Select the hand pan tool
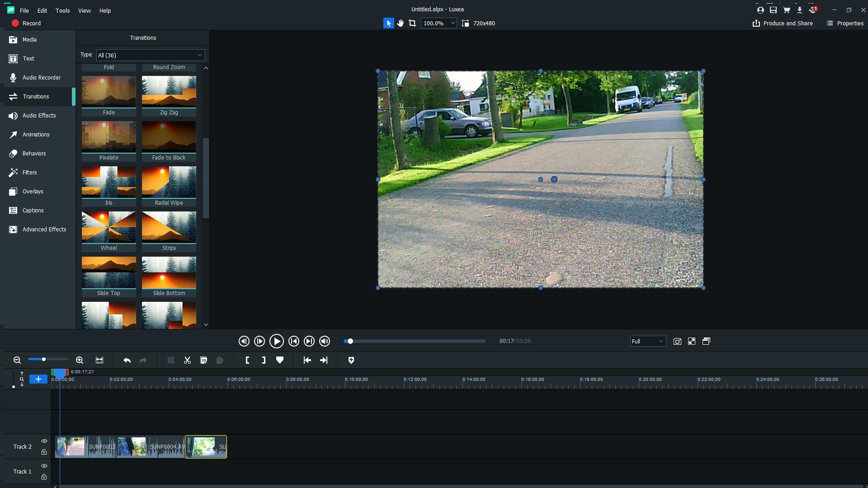 point(400,23)
